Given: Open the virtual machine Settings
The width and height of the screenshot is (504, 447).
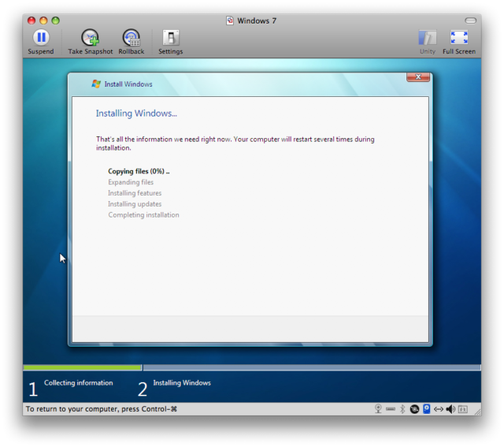Looking at the screenshot, I should click(171, 42).
